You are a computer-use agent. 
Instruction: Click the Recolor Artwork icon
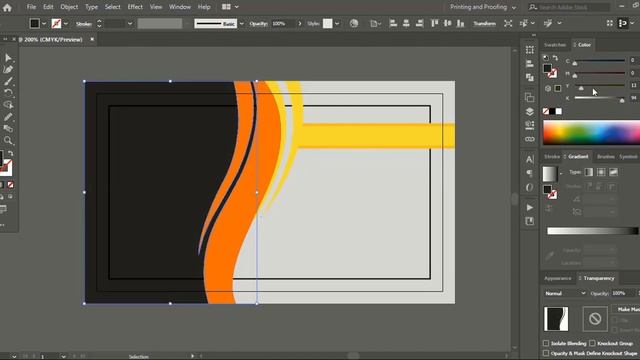tap(354, 24)
